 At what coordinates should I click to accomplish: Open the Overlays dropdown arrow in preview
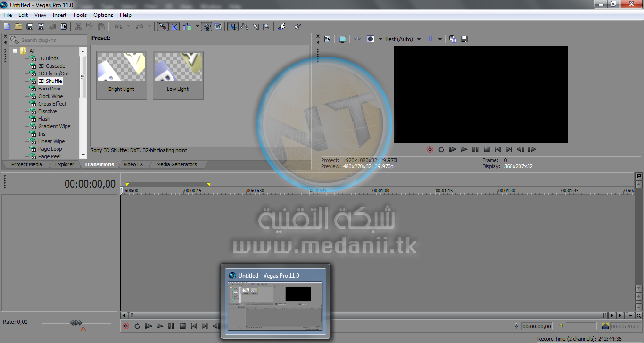[x=440, y=39]
